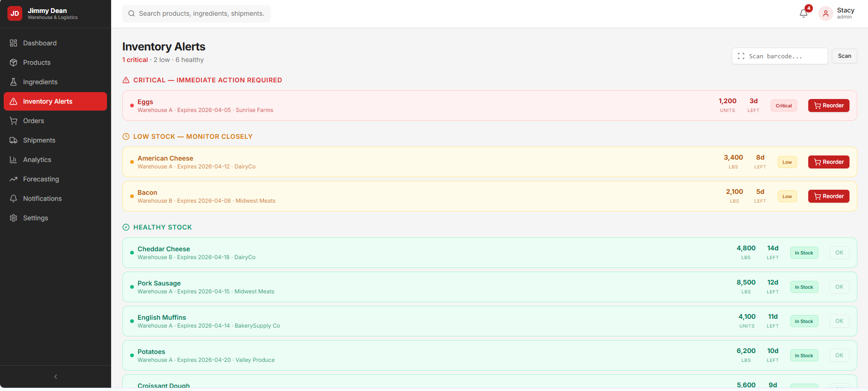The width and height of the screenshot is (868, 391).
Task: Click the green status dot on Potatoes
Action: (132, 355)
